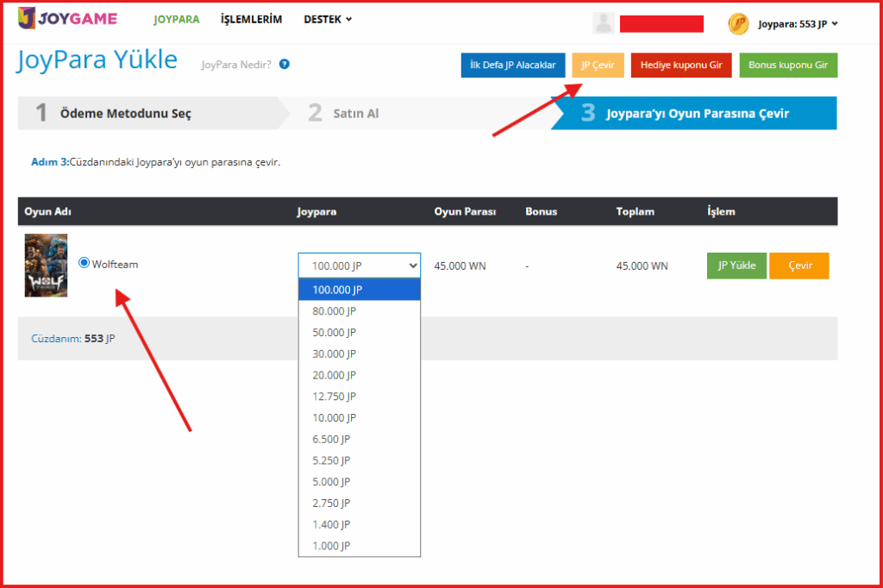Choose 5.000 JP from the list
This screenshot has width=883, height=588.
coord(360,482)
